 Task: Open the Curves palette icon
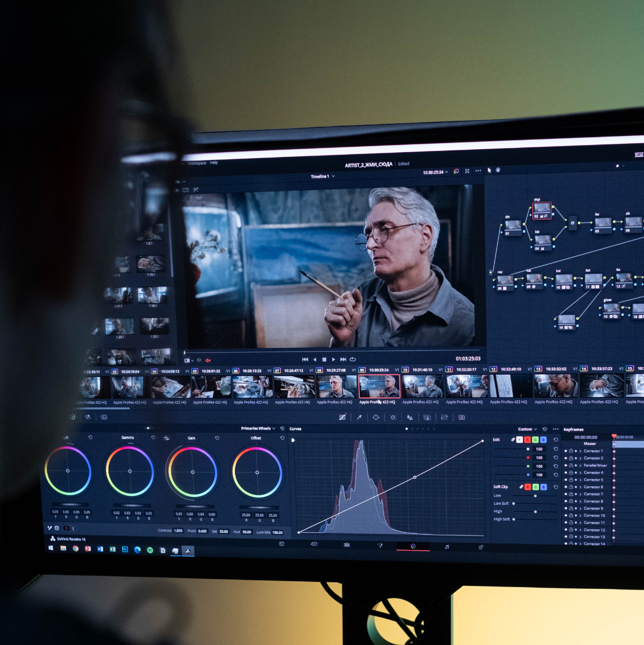342,417
